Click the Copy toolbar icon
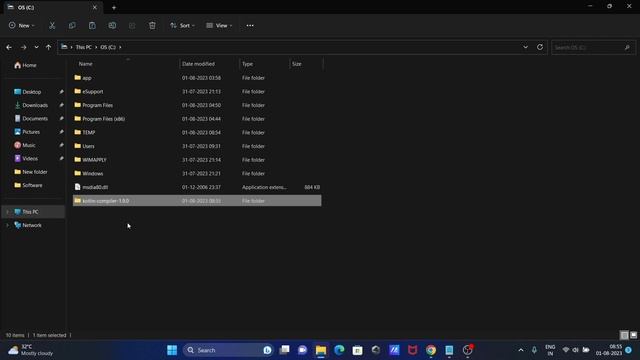Image resolution: width=640 pixels, height=360 pixels. click(72, 25)
